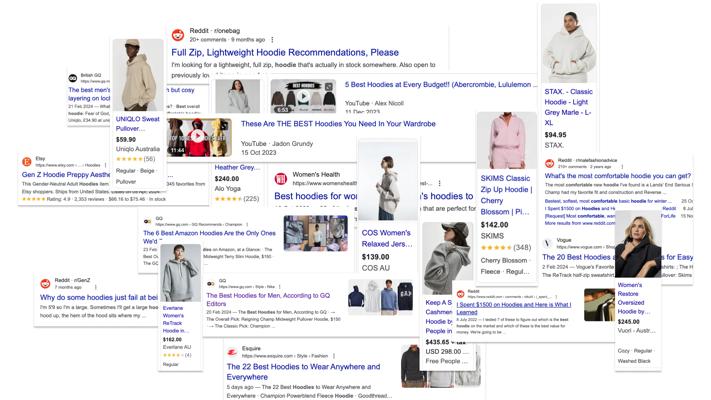Select the UNIQLO Sweat Pullover product image
Image resolution: width=711 pixels, height=400 pixels.
coord(137,77)
